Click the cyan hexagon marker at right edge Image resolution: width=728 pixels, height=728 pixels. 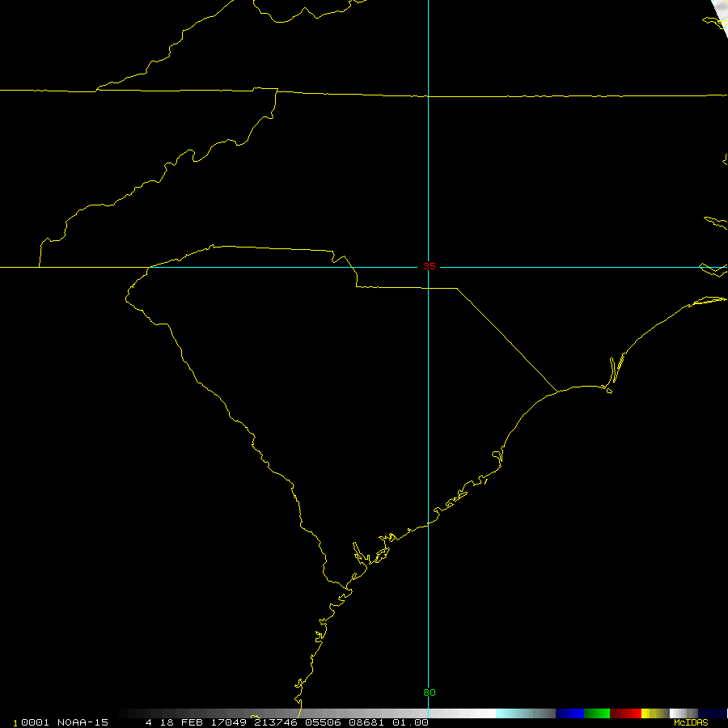pyautogui.click(x=712, y=269)
